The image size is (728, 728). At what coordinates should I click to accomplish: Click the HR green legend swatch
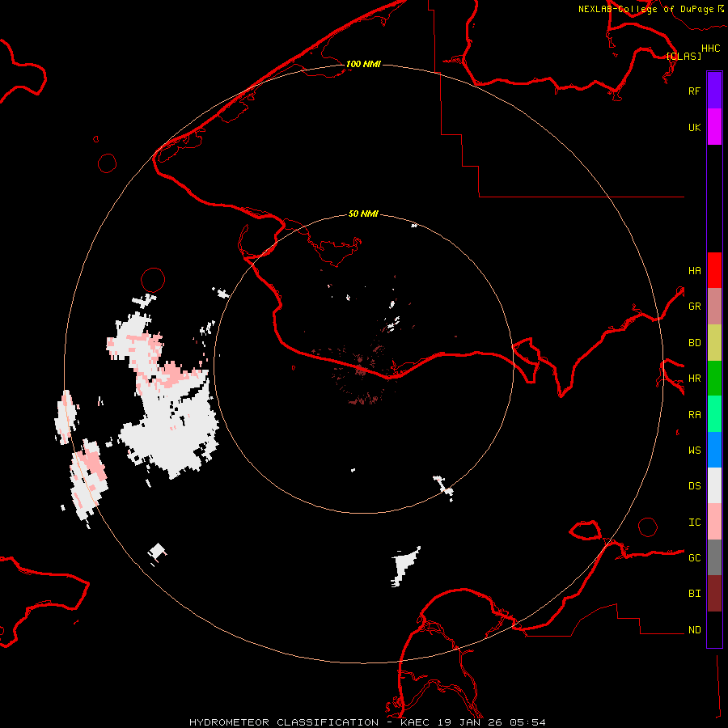714,379
